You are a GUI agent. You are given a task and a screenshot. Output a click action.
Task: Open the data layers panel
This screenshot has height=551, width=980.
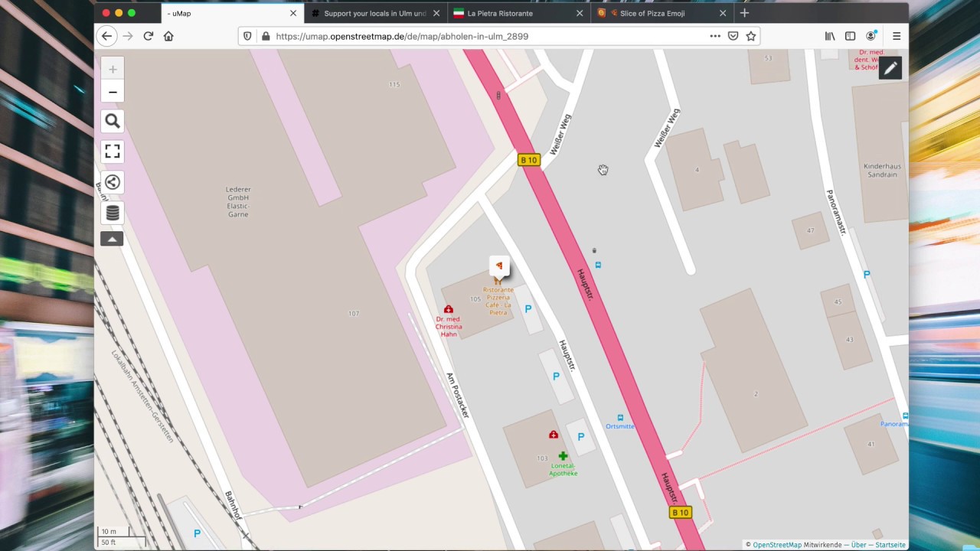pos(113,213)
